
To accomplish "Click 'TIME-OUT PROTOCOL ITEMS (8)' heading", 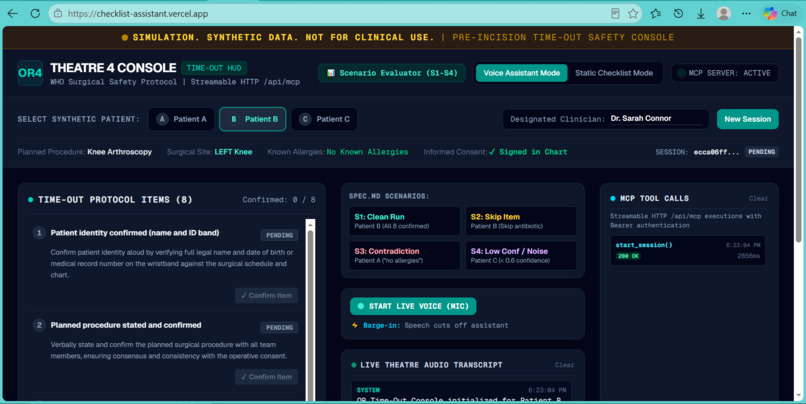I will tap(115, 199).
